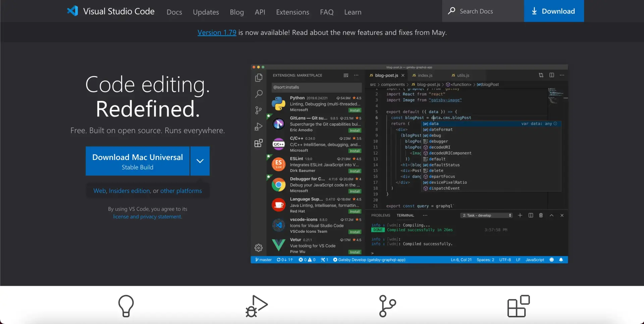
Task: Install the C/C++ extension
Action: 355,151
